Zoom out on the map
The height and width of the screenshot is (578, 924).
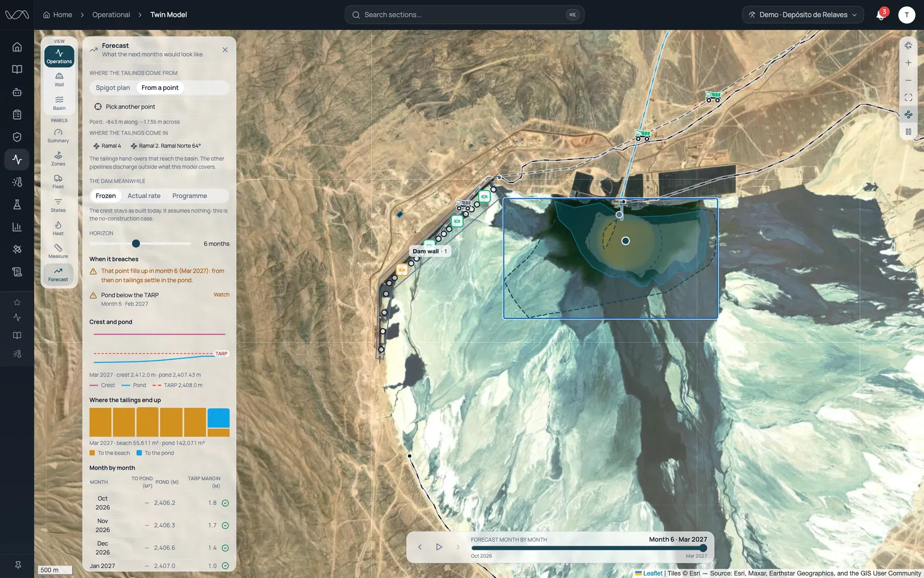coord(908,80)
